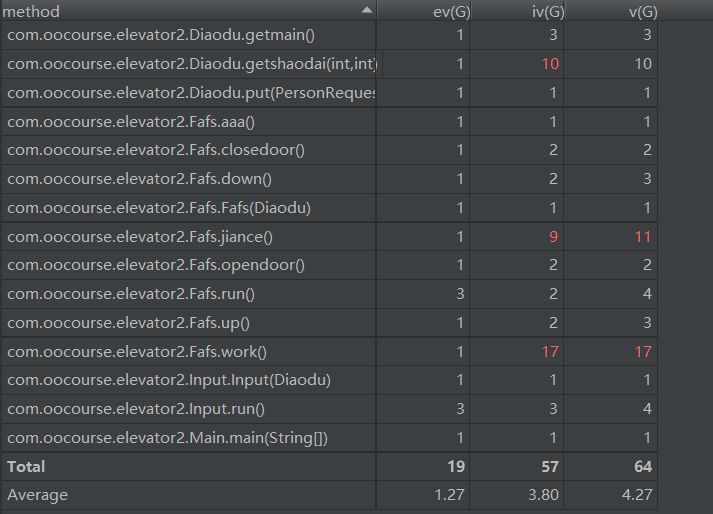Sort by the method column header
713x514 pixels.
188,11
